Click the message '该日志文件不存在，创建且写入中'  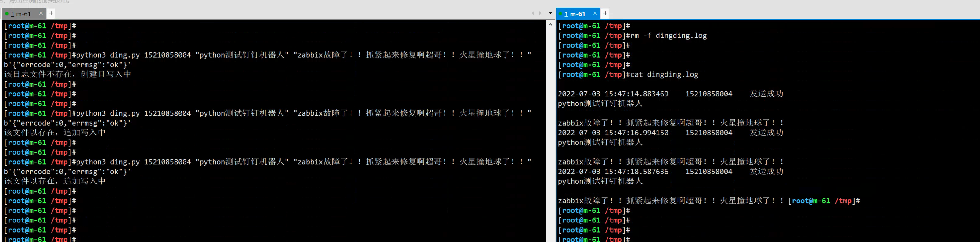point(68,74)
